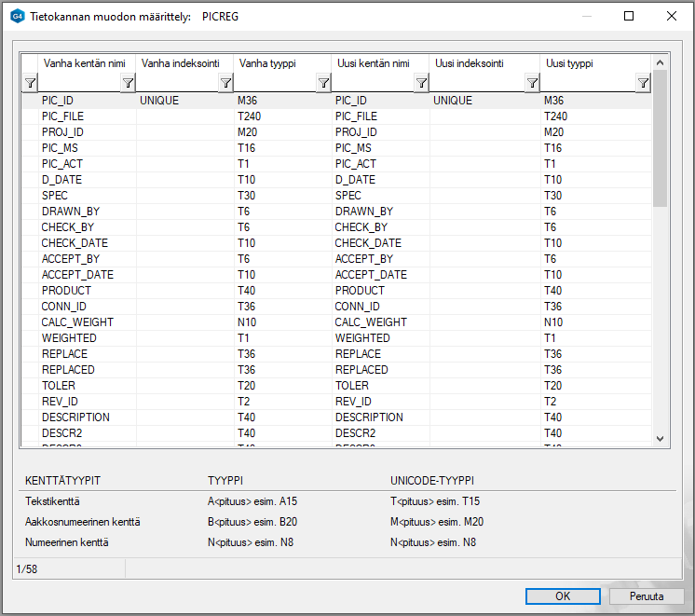695x616 pixels.
Task: Select the new field name cell CALC_WEIGHT
Action: 371,322
